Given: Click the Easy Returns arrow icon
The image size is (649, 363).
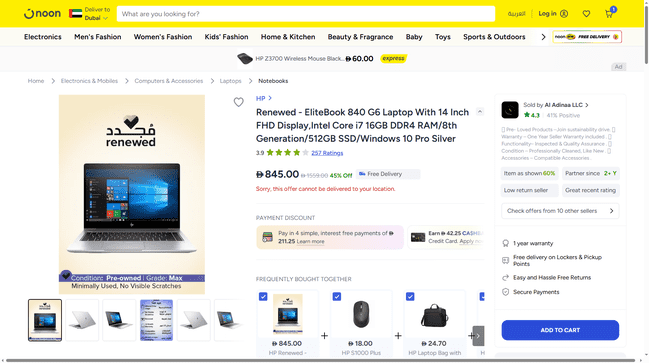Looking at the screenshot, I should pyautogui.click(x=505, y=277).
